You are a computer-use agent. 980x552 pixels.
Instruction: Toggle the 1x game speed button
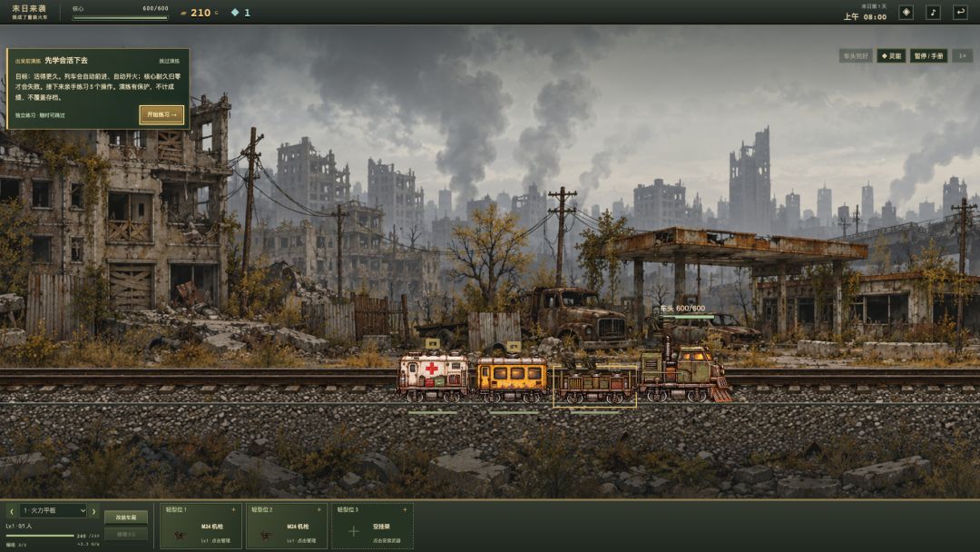[963, 55]
